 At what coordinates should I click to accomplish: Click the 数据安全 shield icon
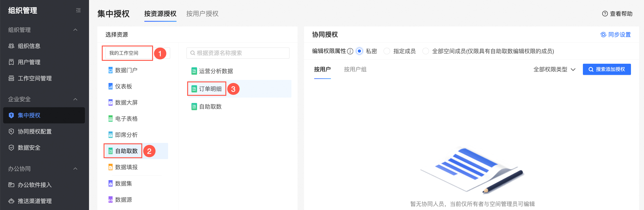(11, 148)
